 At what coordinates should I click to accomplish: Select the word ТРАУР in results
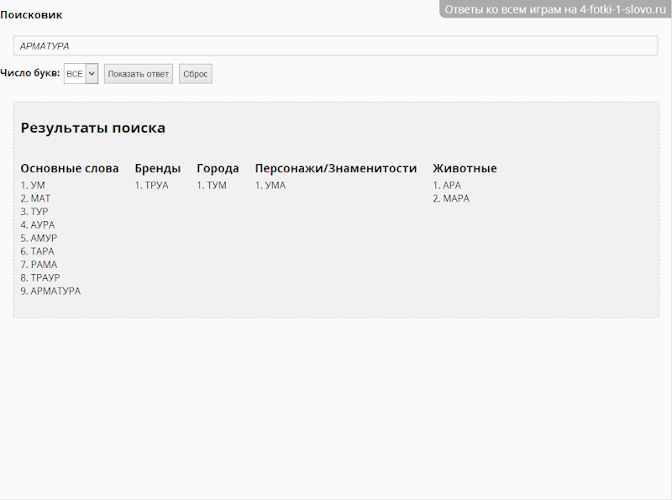[x=45, y=278]
